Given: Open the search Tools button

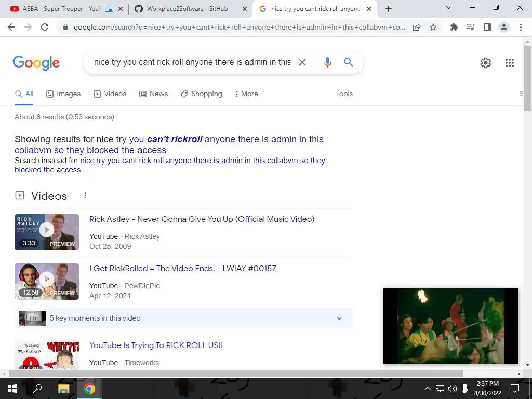Looking at the screenshot, I should [344, 94].
